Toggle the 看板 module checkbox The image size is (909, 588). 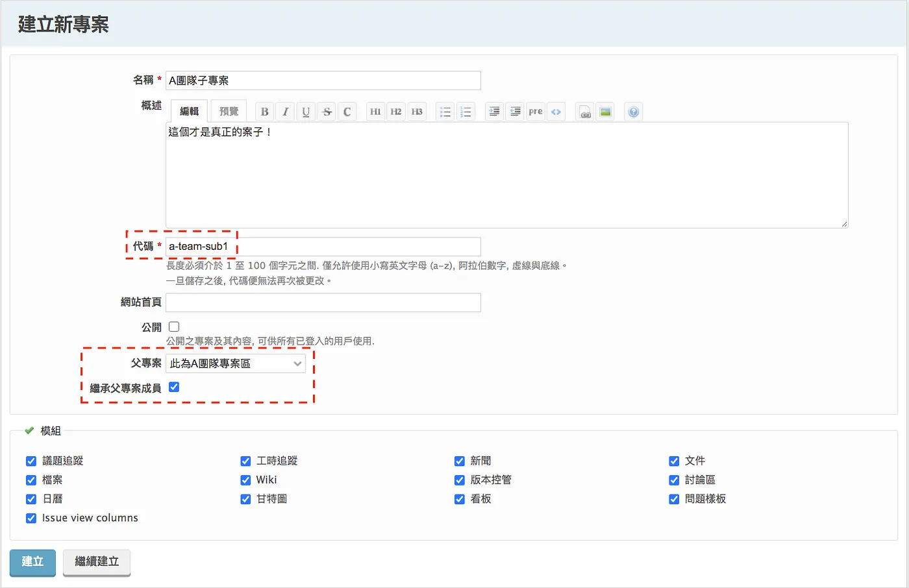pyautogui.click(x=460, y=499)
